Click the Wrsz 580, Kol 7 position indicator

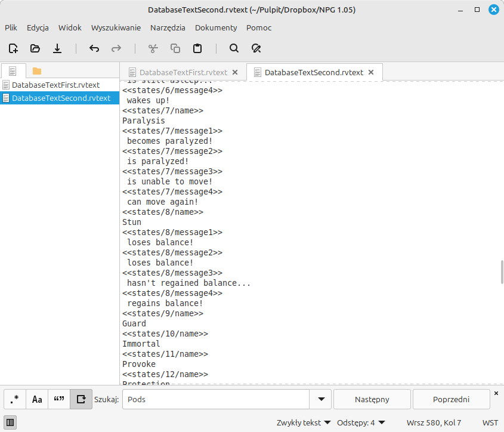(434, 422)
